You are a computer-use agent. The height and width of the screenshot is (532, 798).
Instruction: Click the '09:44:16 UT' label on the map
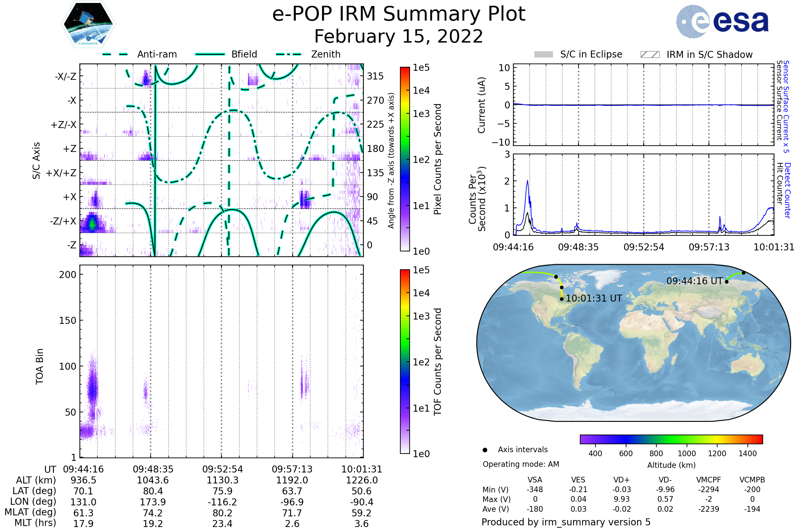coord(695,281)
